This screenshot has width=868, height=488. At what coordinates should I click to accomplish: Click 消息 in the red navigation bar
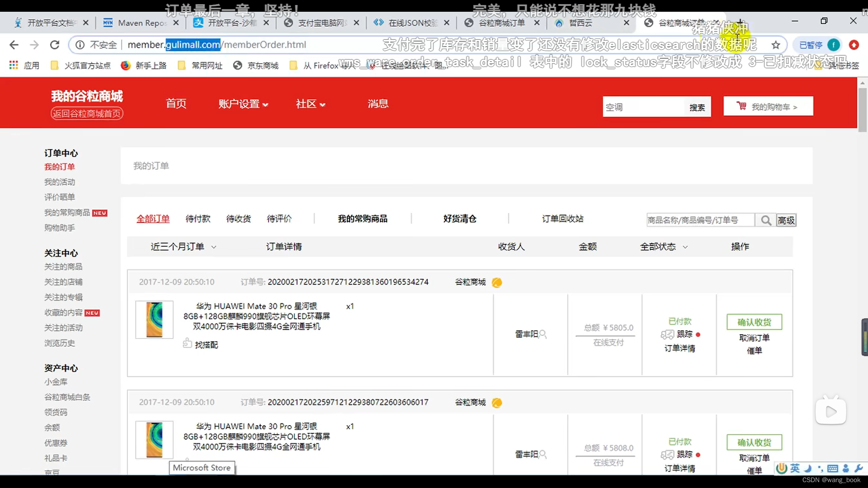click(378, 104)
